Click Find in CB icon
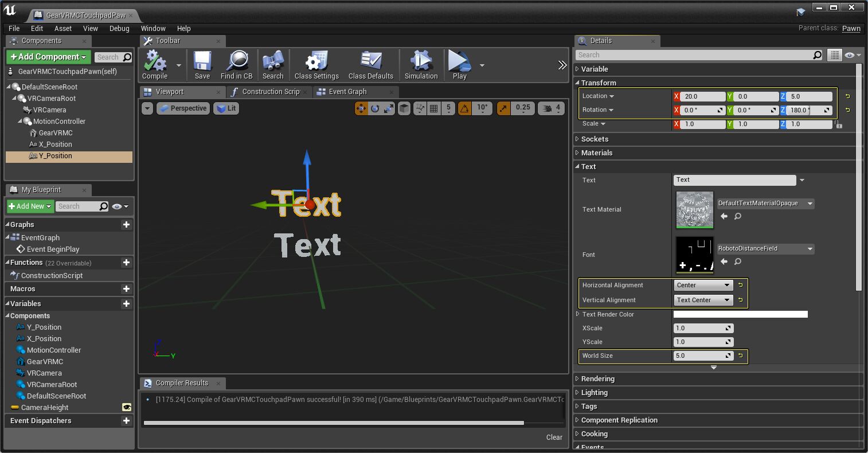Viewport: 868px width, 453px height. click(236, 64)
